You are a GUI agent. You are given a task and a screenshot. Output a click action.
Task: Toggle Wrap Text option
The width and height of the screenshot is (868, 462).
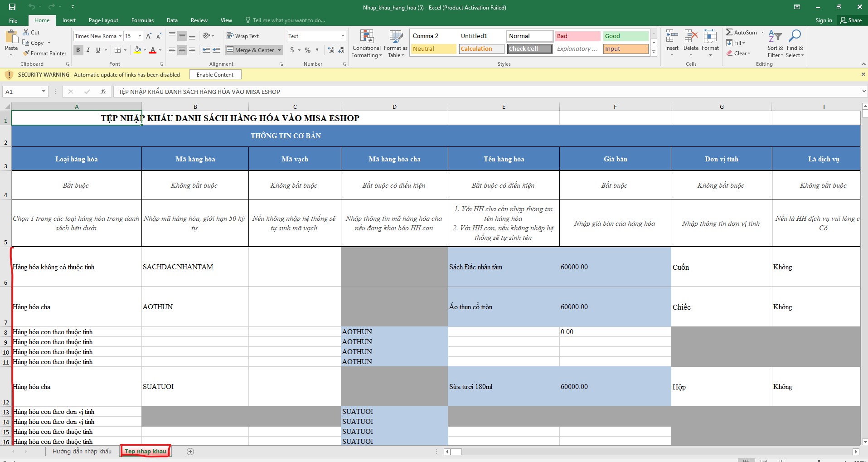pos(242,36)
